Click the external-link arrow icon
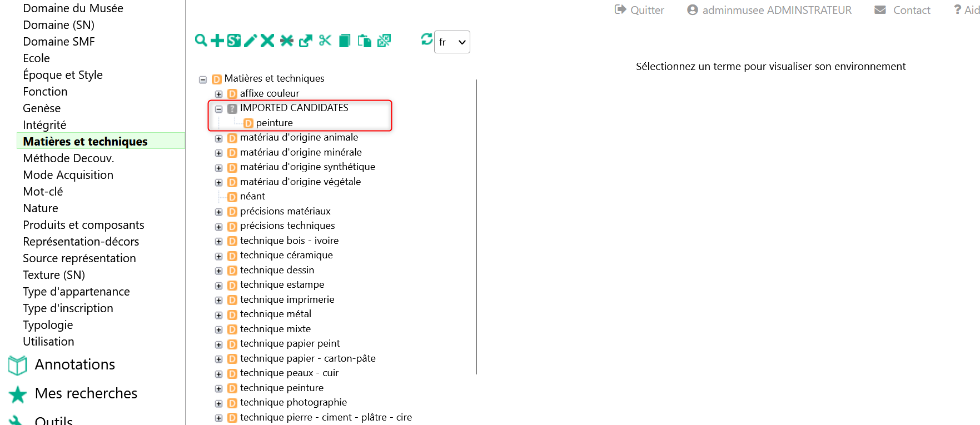This screenshot has width=980, height=425. pos(306,41)
